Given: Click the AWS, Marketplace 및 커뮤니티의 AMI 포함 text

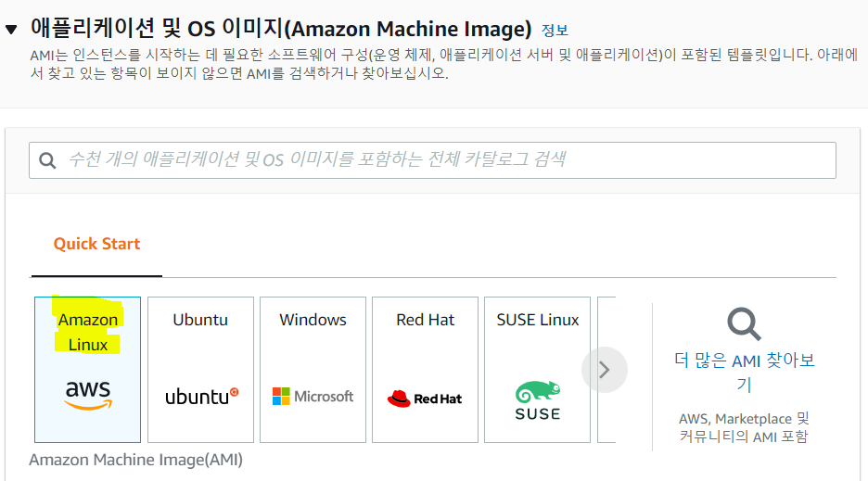Looking at the screenshot, I should [x=744, y=427].
